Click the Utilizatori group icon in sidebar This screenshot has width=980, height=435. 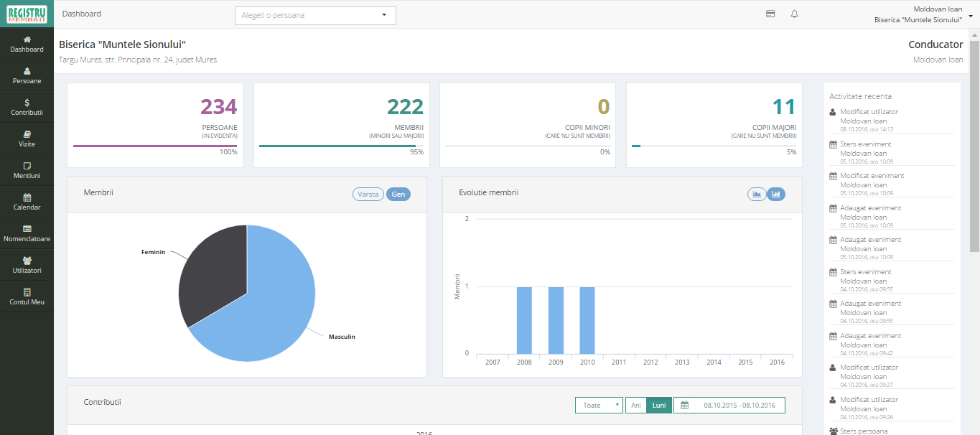[x=27, y=260]
